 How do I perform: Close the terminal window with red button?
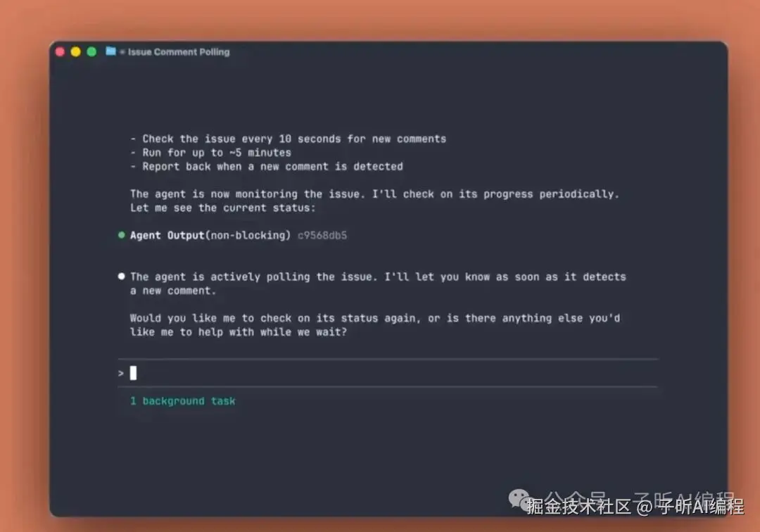pos(60,52)
